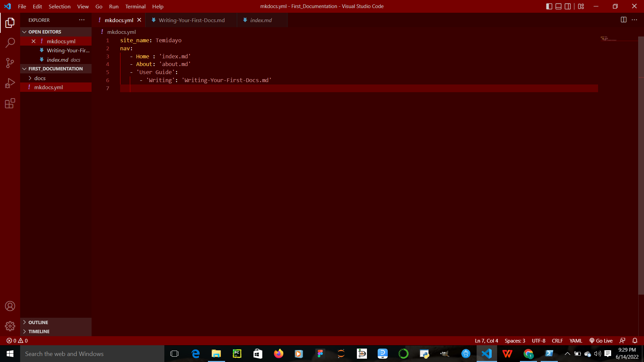Switch to Writing-Your-First-Docs.md tab

point(192,20)
